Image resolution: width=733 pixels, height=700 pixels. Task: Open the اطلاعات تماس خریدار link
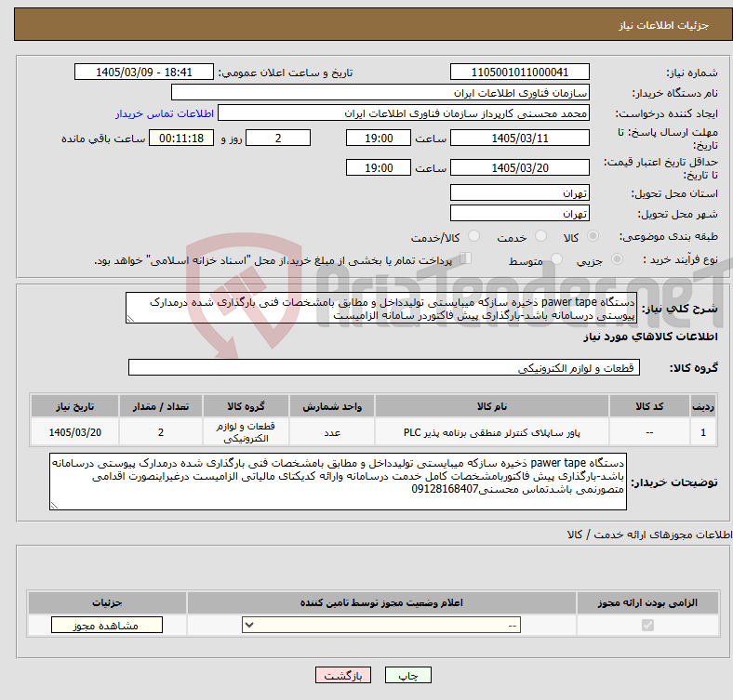(x=165, y=113)
